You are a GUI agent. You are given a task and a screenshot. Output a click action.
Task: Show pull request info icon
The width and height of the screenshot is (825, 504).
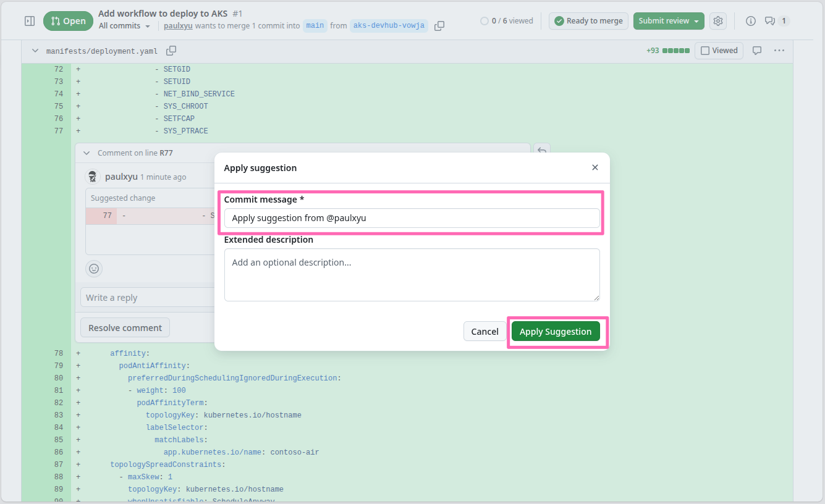[751, 21]
